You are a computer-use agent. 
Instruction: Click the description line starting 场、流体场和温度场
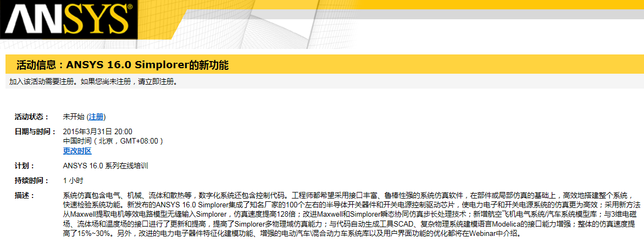tap(349, 224)
